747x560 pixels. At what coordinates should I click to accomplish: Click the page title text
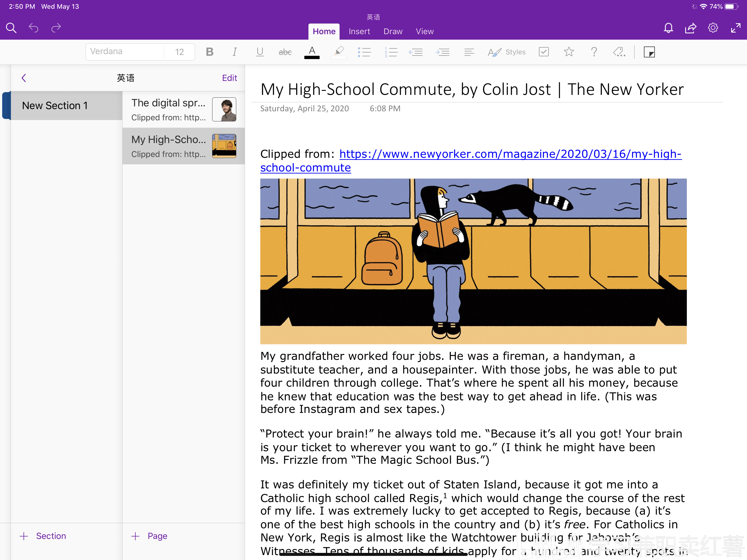click(x=472, y=89)
